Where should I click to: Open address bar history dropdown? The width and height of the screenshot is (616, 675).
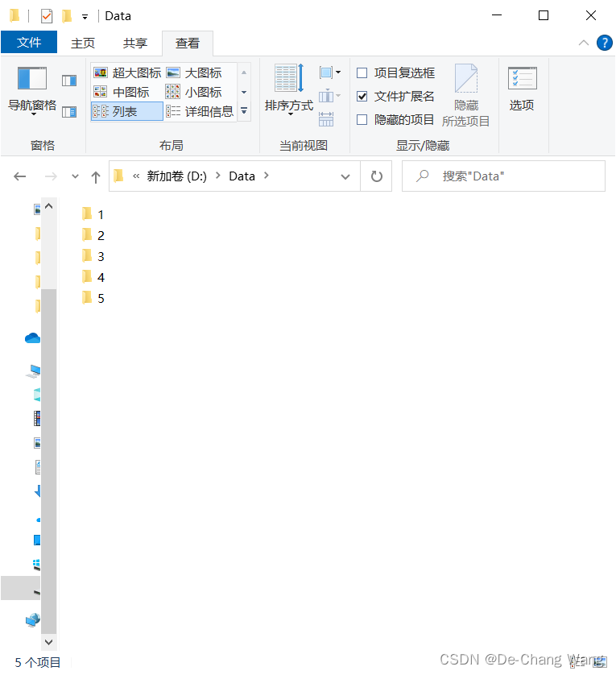[345, 176]
